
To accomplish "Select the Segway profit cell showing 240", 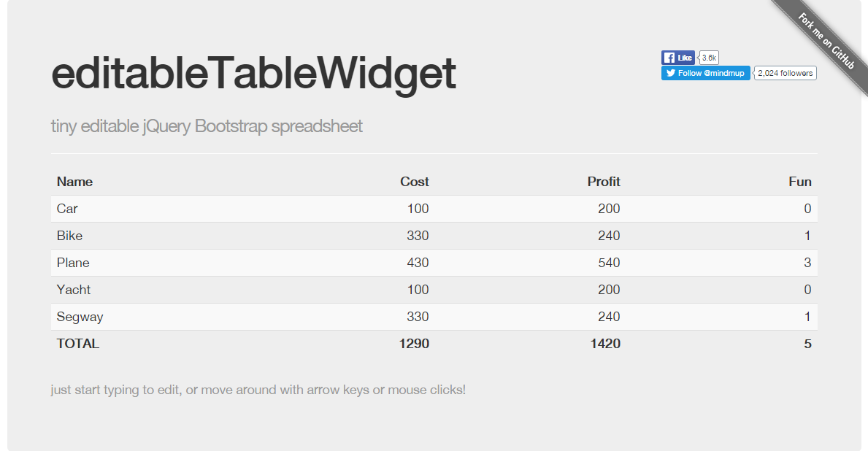I will point(530,317).
